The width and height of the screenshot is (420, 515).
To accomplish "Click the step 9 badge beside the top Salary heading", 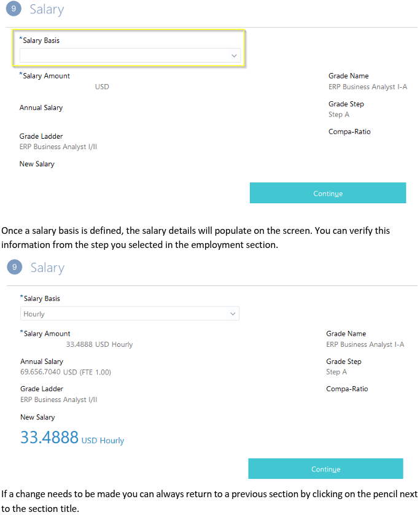I will tap(14, 9).
